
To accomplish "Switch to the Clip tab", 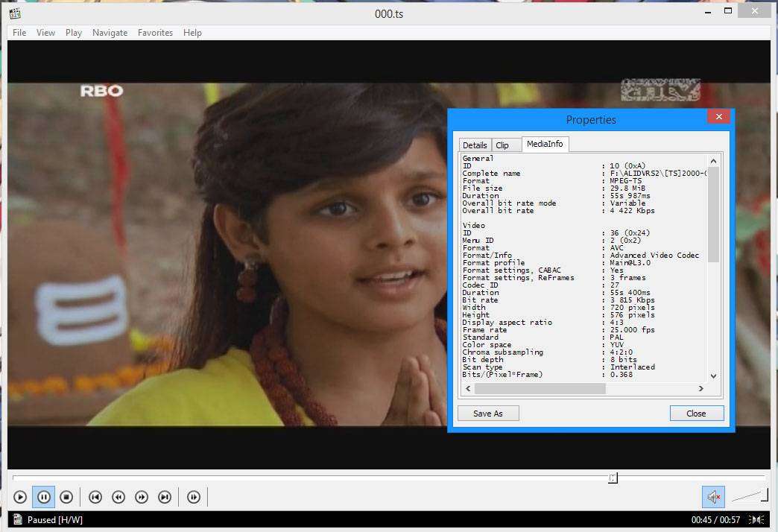I will 502,145.
